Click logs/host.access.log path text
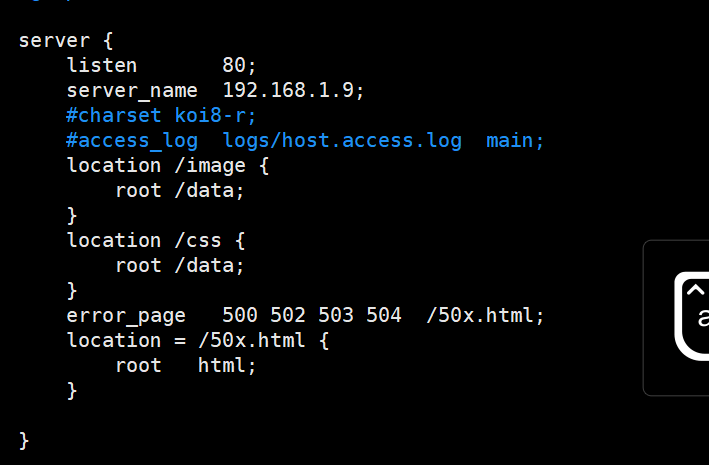 tap(342, 141)
